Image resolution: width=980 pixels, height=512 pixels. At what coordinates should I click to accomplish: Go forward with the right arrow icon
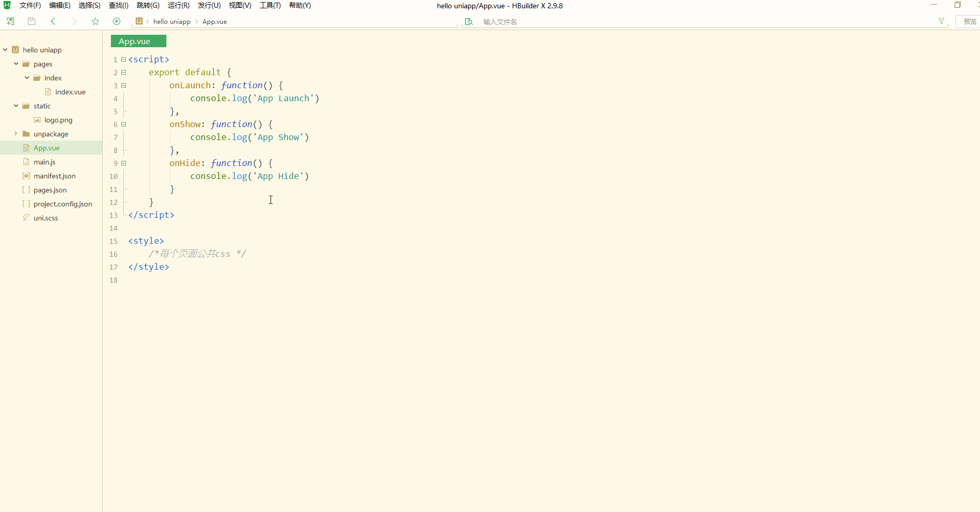point(74,21)
